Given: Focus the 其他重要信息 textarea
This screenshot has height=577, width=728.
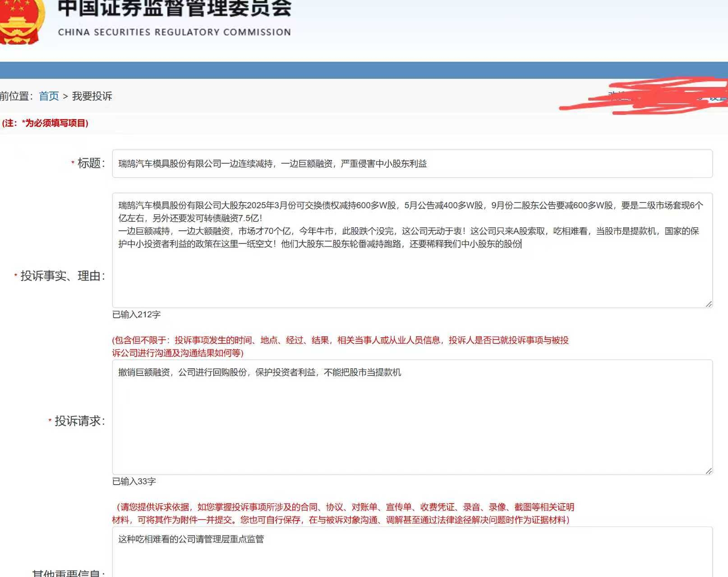Looking at the screenshot, I should click(412, 552).
